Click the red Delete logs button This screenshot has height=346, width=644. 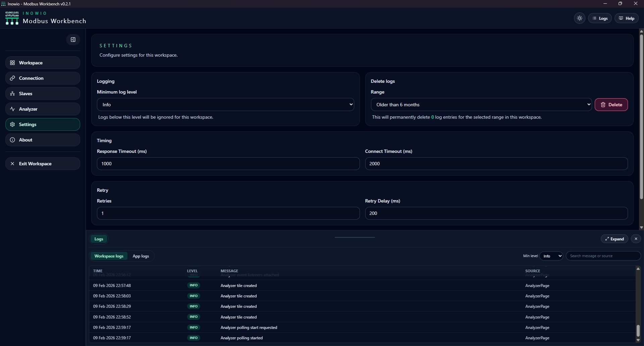(611, 105)
